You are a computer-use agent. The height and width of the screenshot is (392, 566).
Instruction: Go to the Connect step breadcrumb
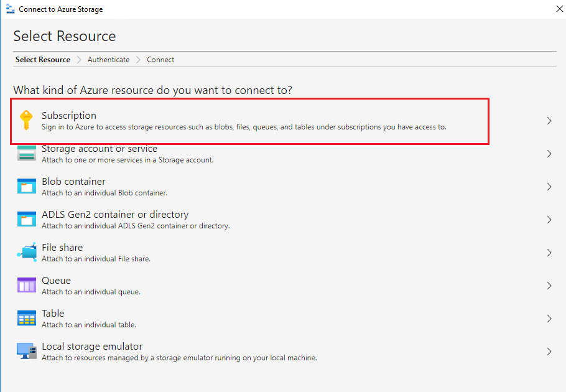pos(160,60)
